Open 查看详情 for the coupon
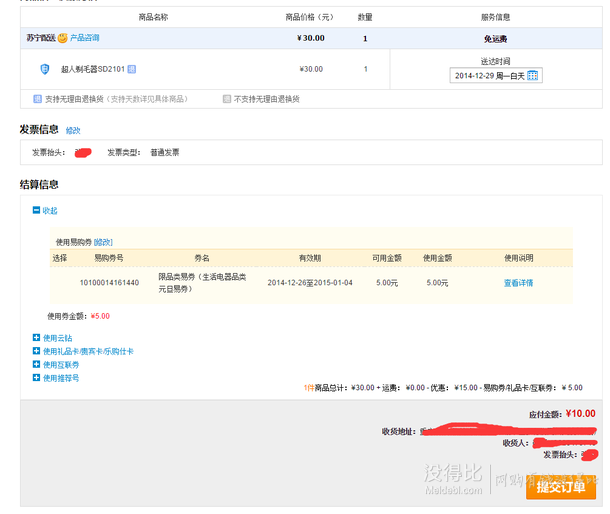This screenshot has height=514, width=610. click(x=518, y=283)
